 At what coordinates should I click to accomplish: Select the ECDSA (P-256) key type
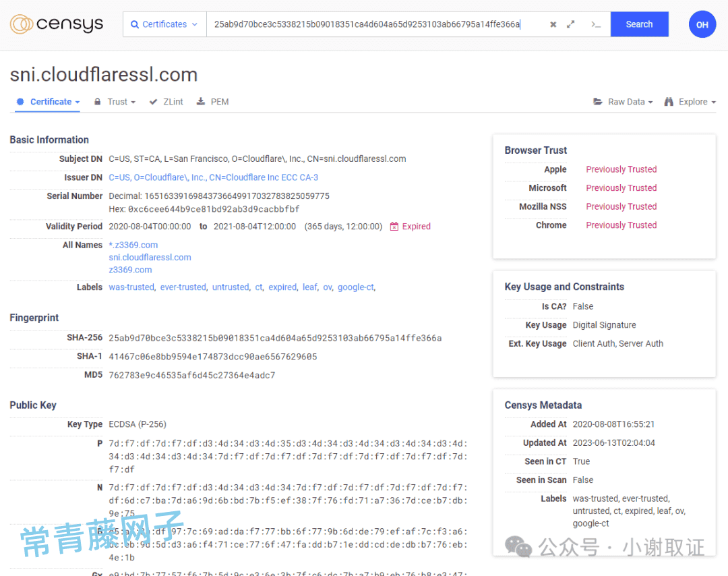(x=138, y=424)
